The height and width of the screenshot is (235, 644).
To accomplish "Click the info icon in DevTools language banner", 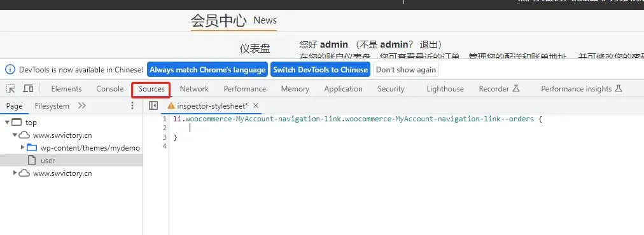I will coord(10,70).
